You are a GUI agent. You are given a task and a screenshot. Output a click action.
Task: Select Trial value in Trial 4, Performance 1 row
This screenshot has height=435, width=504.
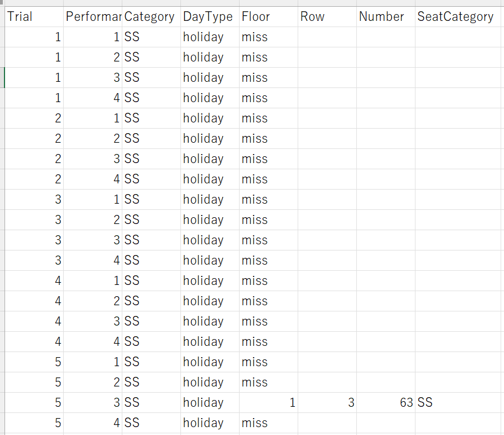pos(34,281)
